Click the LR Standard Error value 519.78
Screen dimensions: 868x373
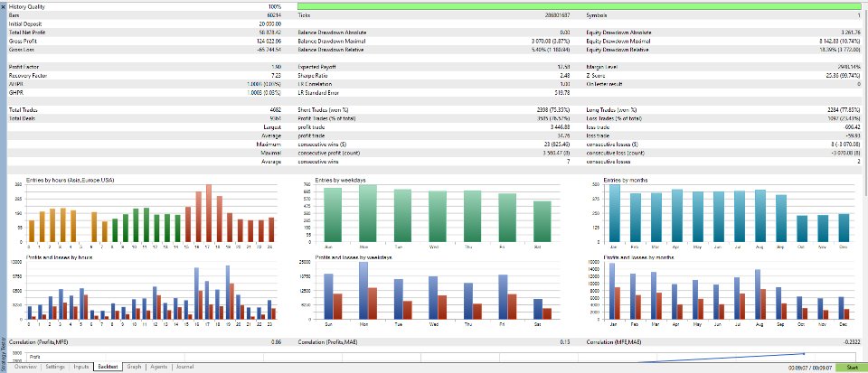click(563, 93)
